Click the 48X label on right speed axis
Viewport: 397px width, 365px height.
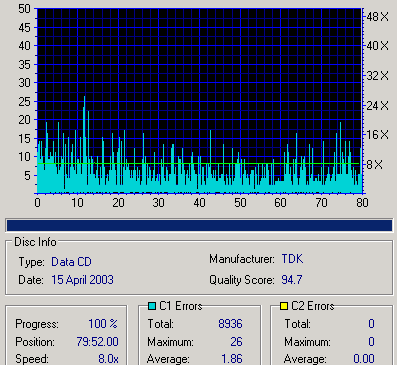378,16
